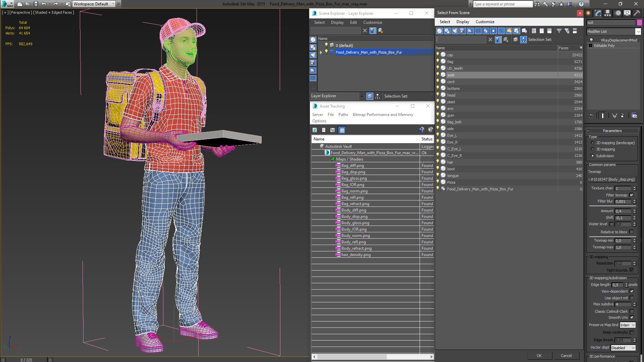The width and height of the screenshot is (644, 362).
Task: Select 2D mapping (landscape) radio button
Action: (592, 143)
